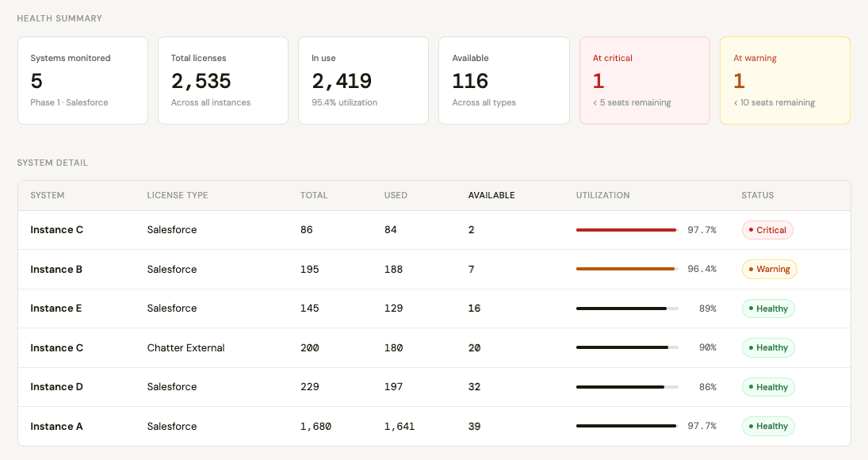The image size is (868, 460).
Task: Click the Warning status badge
Action: pyautogui.click(x=770, y=269)
